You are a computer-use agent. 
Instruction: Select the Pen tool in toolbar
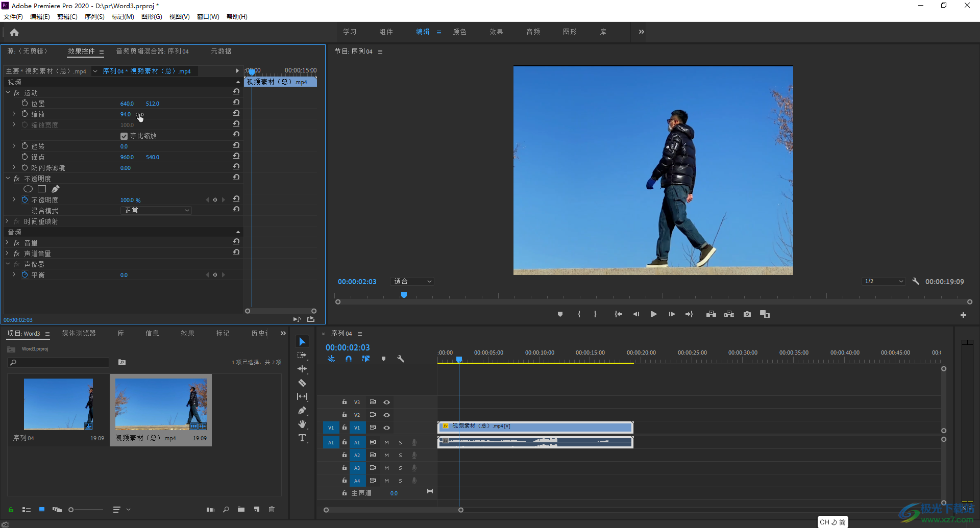coord(302,410)
